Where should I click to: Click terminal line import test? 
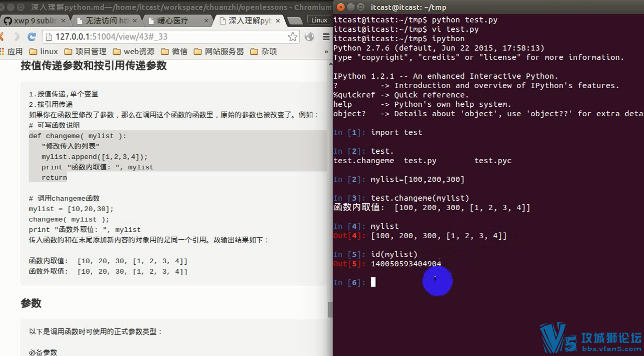[x=396, y=132]
